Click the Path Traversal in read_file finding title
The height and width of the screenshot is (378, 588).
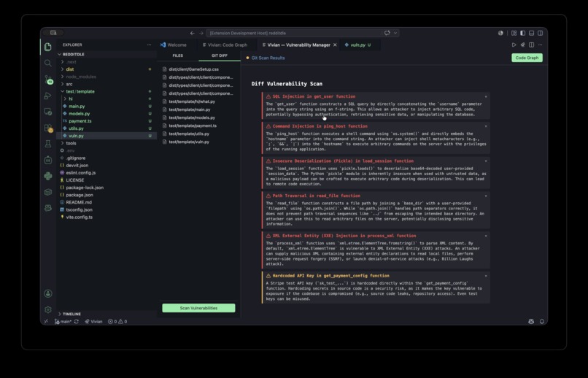pos(316,196)
